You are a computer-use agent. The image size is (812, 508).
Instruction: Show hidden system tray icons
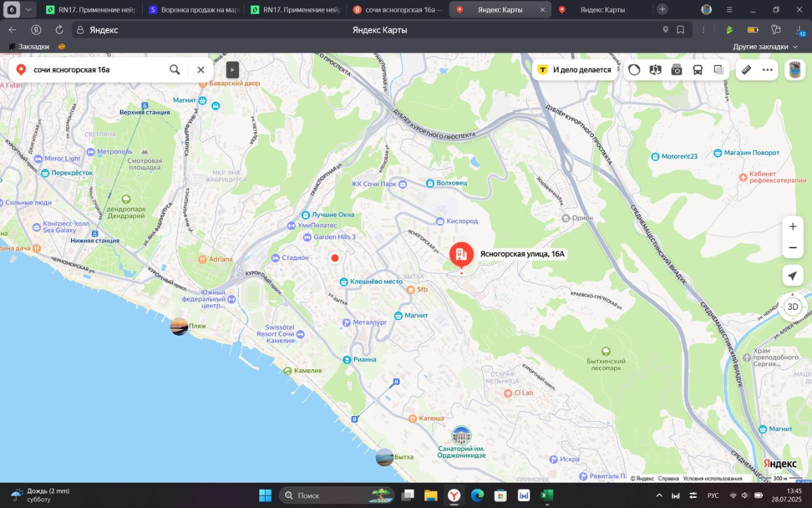pyautogui.click(x=659, y=495)
